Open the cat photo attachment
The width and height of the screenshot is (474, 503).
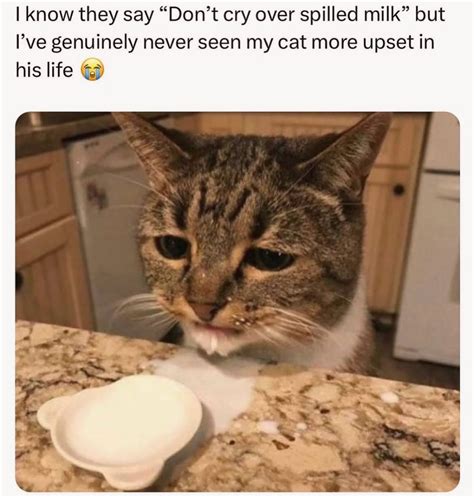pyautogui.click(x=237, y=302)
